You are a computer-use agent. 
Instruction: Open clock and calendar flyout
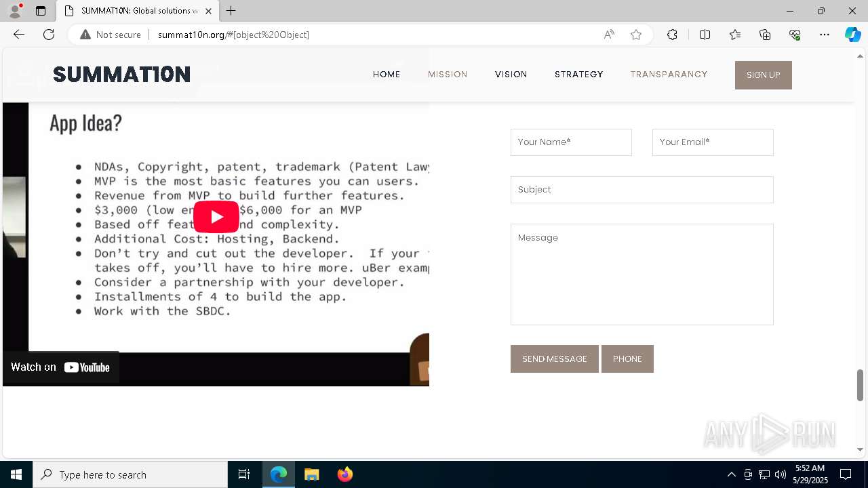coord(810,474)
